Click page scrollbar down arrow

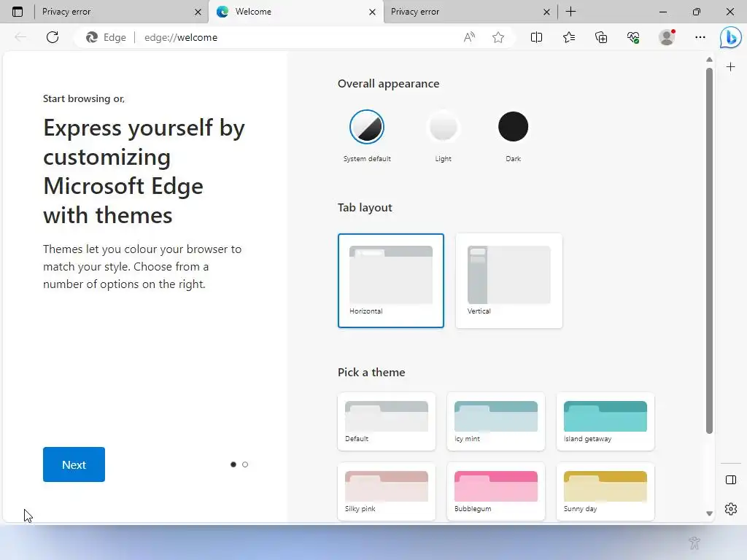pos(709,513)
